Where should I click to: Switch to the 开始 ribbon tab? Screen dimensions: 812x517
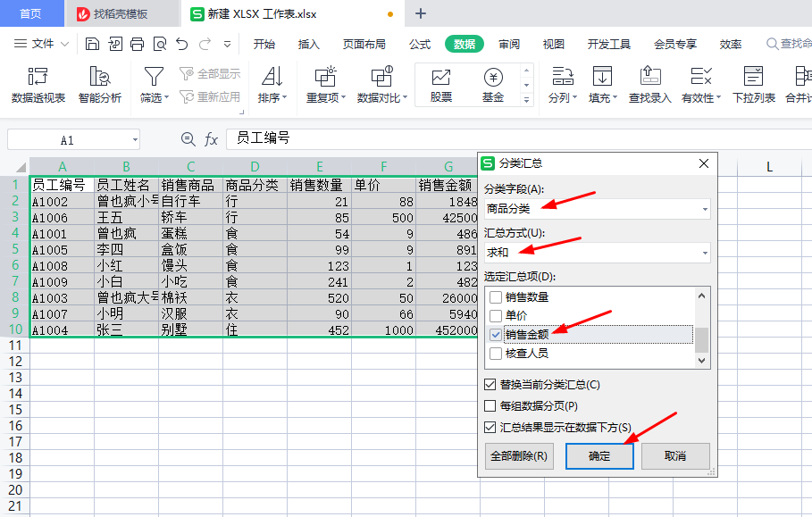tap(264, 44)
